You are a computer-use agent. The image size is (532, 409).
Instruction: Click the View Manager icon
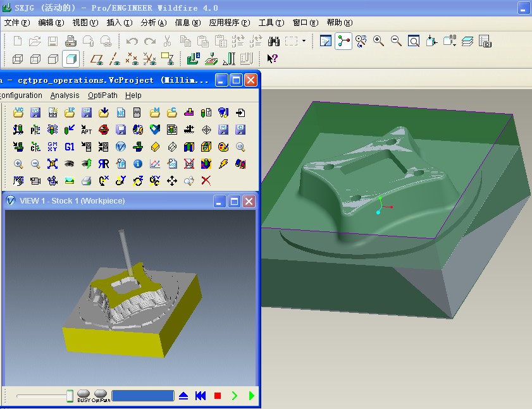tap(485, 41)
